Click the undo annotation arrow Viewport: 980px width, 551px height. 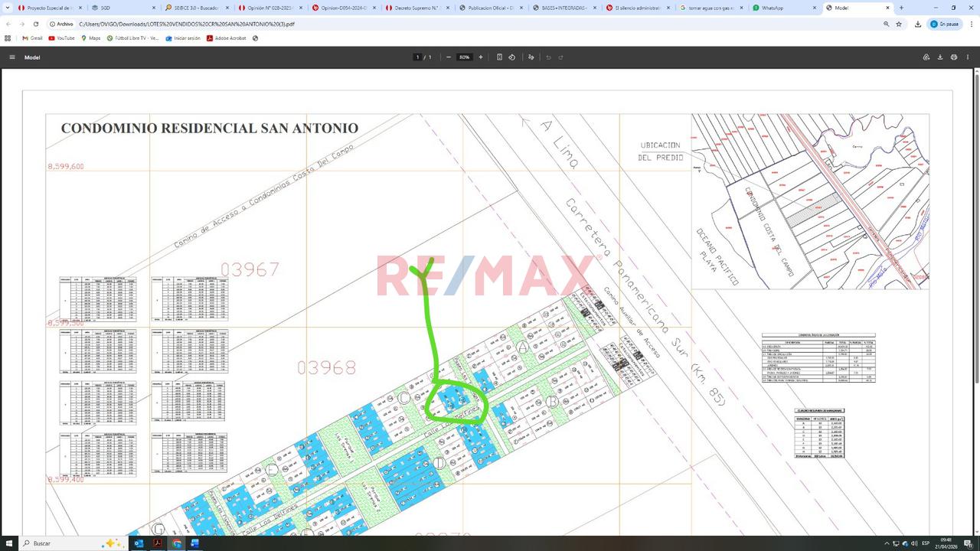(548, 57)
